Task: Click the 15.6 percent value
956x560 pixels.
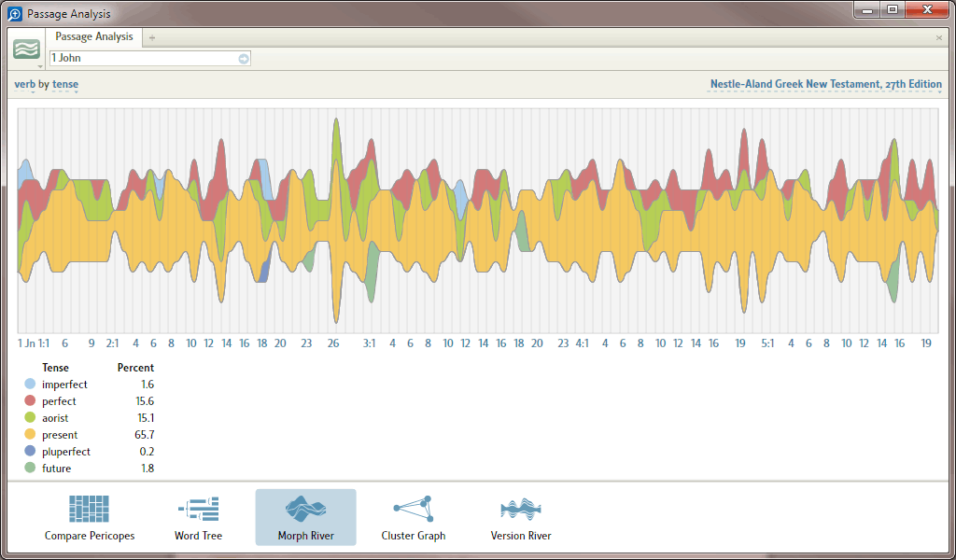Action: click(145, 401)
